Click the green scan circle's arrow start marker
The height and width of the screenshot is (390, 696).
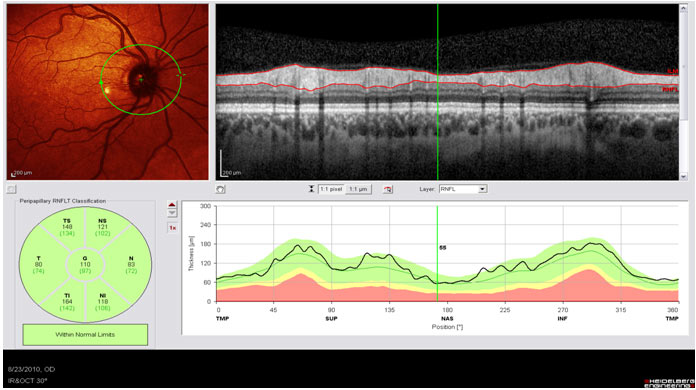tap(101, 83)
